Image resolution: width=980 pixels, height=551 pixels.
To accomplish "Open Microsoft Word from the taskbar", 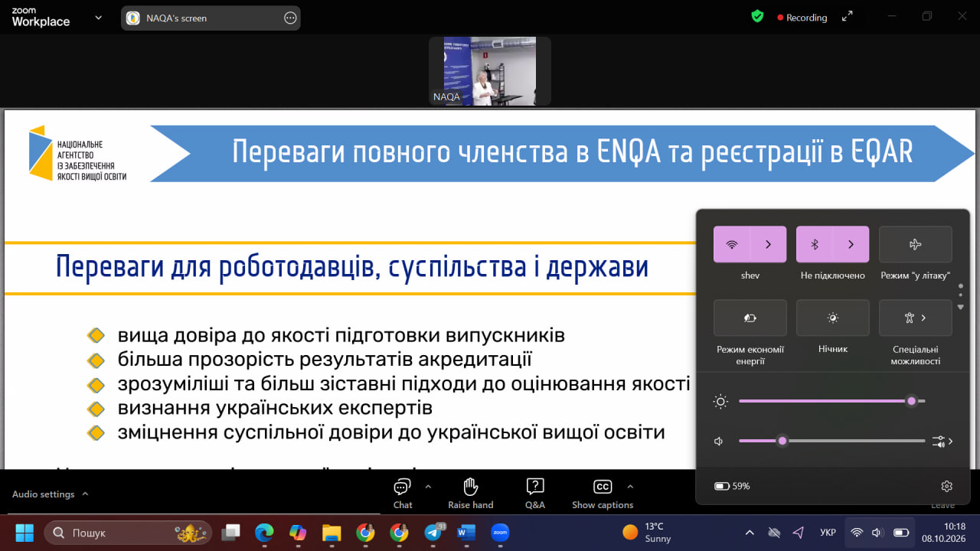I will click(466, 532).
